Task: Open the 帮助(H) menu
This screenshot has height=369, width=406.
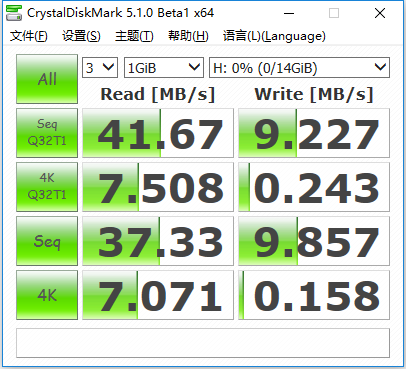Action: pos(188,36)
